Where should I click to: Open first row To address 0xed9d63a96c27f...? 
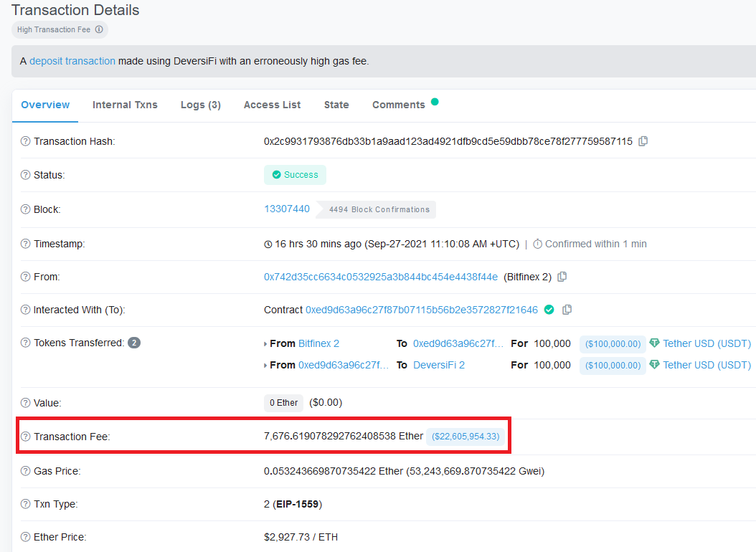(458, 343)
